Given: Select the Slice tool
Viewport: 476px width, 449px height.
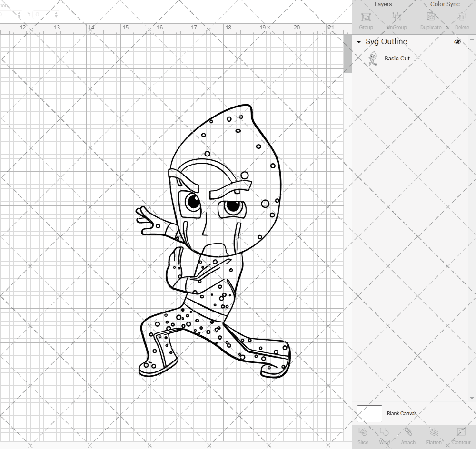Looking at the screenshot, I should click(363, 435).
